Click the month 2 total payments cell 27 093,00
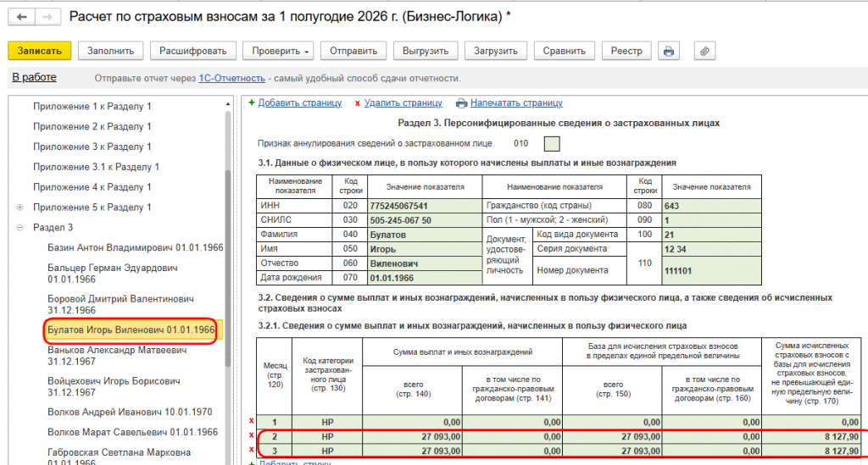 click(413, 436)
